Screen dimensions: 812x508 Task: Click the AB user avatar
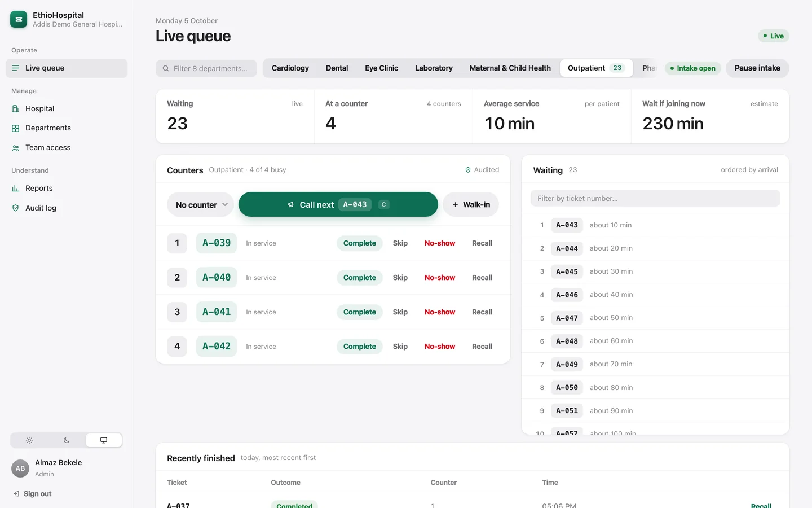(x=20, y=468)
